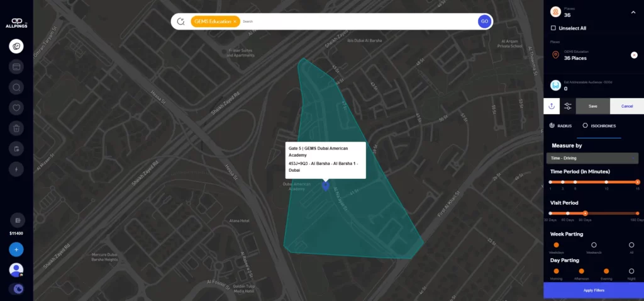Open the search magnifier in the sidebar
644x301 pixels.
coord(16,87)
